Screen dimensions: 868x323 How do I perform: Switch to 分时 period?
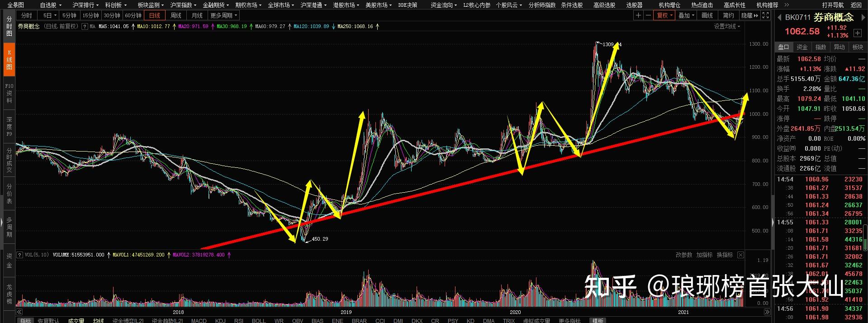coord(27,15)
